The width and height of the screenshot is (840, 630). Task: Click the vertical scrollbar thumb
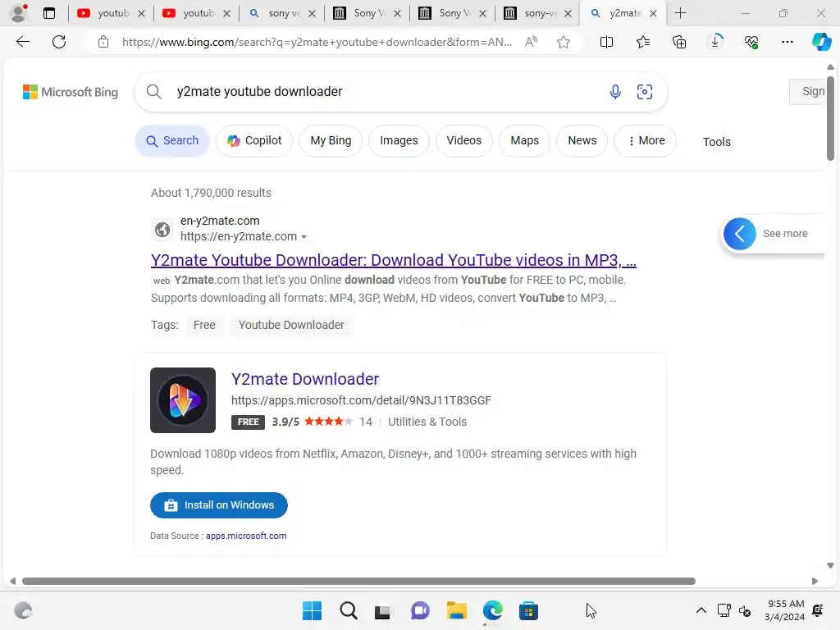(830, 118)
